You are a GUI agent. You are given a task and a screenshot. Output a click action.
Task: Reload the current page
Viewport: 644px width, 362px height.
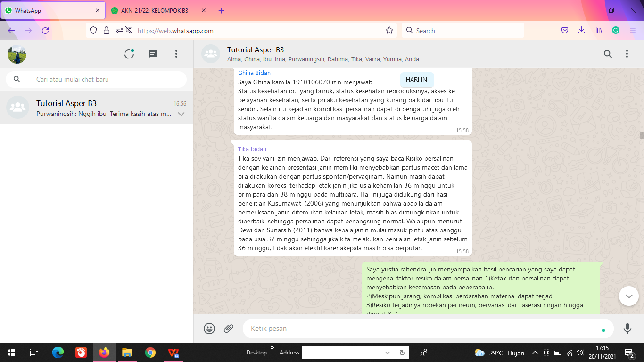point(45,31)
